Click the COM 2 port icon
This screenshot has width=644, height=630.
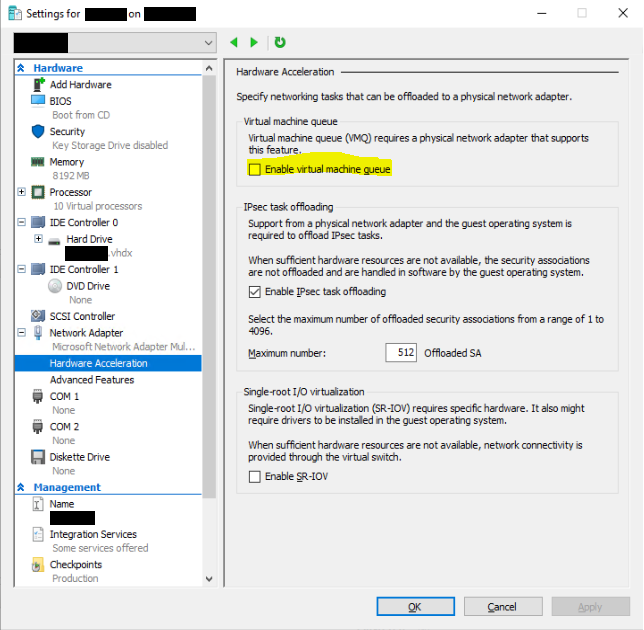[x=37, y=426]
